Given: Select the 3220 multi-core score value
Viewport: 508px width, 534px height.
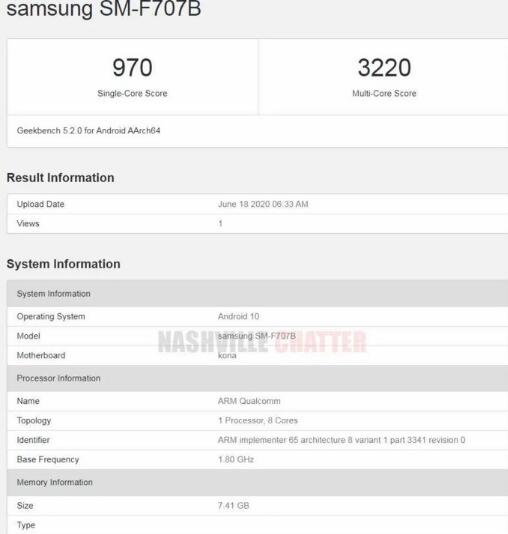Looking at the screenshot, I should coord(384,68).
